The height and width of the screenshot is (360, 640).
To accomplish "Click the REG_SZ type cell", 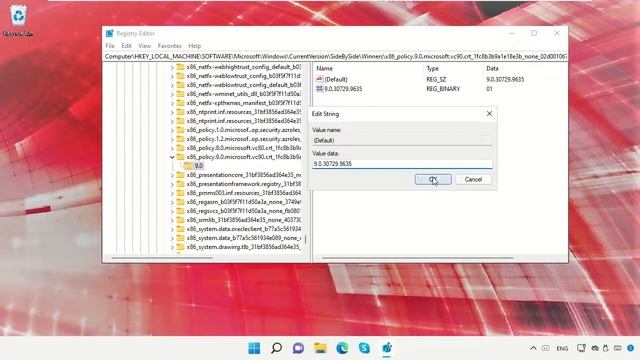I will pos(436,79).
